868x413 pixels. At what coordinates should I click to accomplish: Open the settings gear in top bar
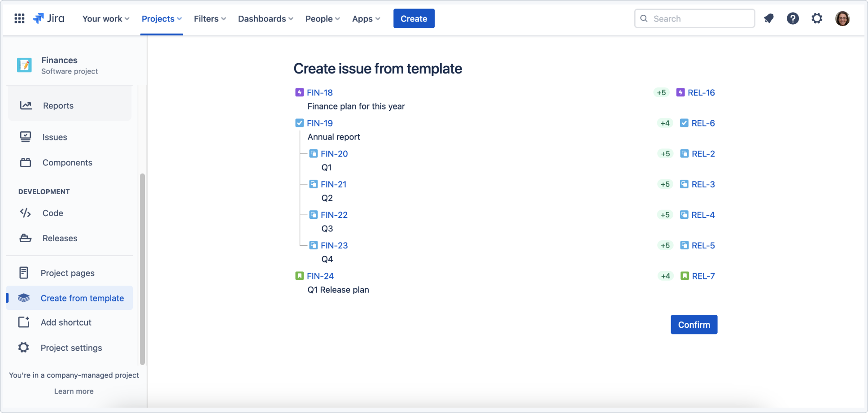[x=817, y=18]
